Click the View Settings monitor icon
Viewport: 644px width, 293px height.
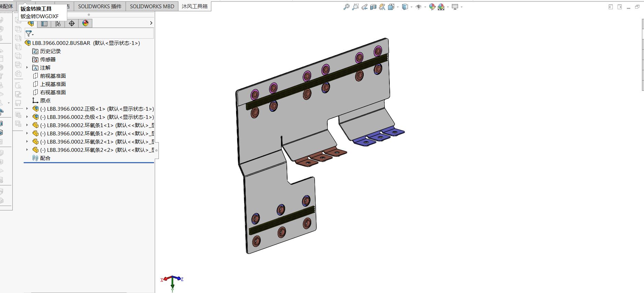pos(455,7)
